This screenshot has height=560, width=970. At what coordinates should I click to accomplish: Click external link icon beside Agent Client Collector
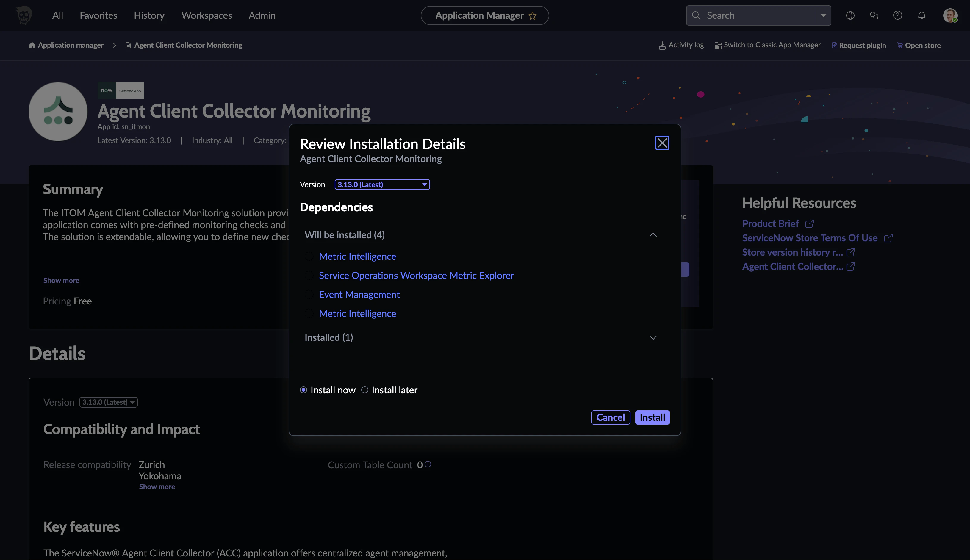point(851,267)
